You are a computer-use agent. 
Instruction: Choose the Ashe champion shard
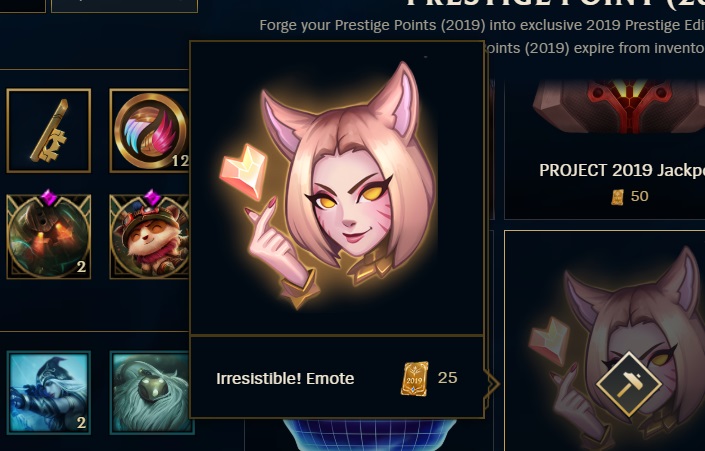click(49, 392)
